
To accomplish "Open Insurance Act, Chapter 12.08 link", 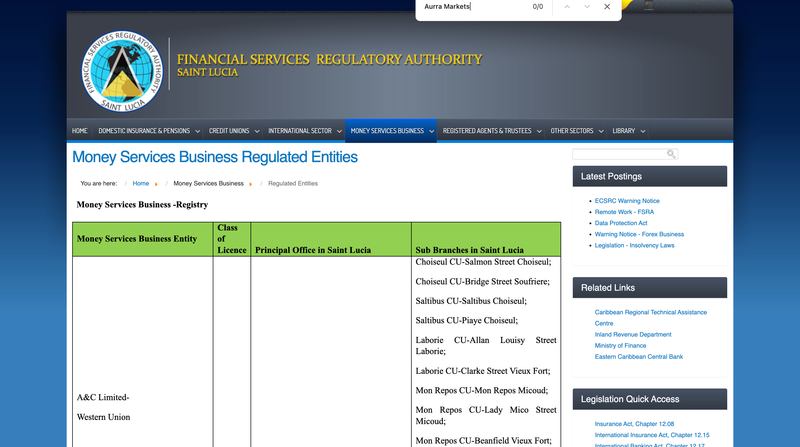I will [634, 424].
